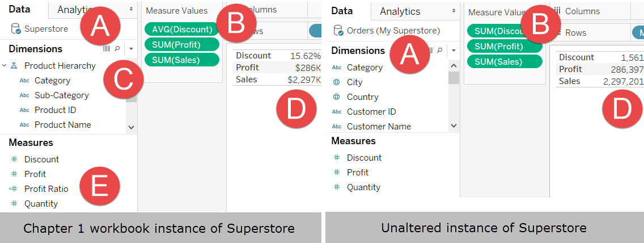Click search magnifier beside Dimensions in unaltered Superstore
Image resolution: width=644 pixels, height=243 pixels.
[440, 50]
